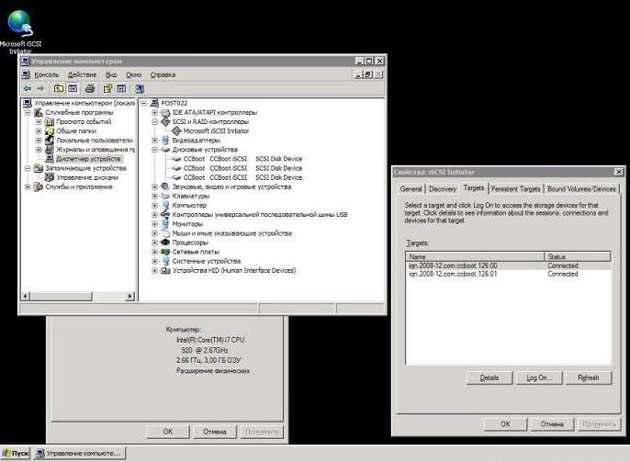The height and width of the screenshot is (462, 630).
Task: Open the Консоль menu
Action: click(47, 75)
